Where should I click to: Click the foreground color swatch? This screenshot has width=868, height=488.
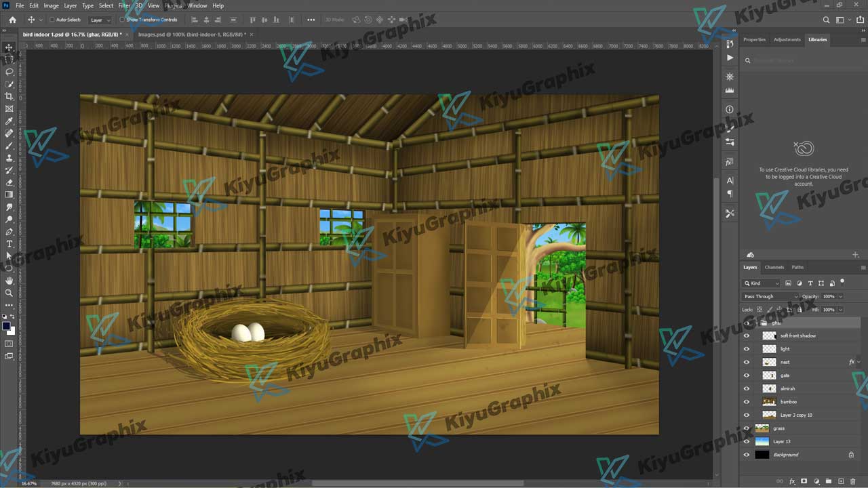tap(6, 326)
